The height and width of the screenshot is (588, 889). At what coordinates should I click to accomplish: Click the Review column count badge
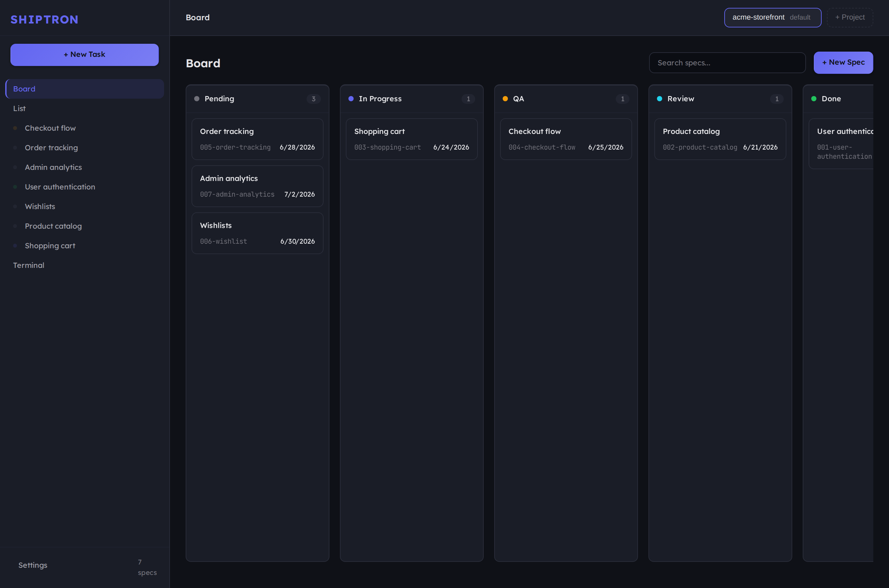777,99
